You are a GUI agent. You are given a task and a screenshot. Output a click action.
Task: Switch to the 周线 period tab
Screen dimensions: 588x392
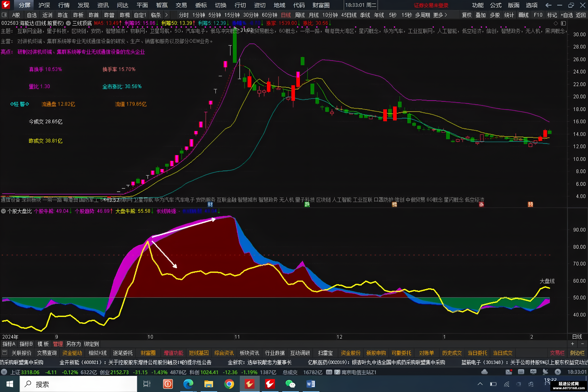[300, 15]
